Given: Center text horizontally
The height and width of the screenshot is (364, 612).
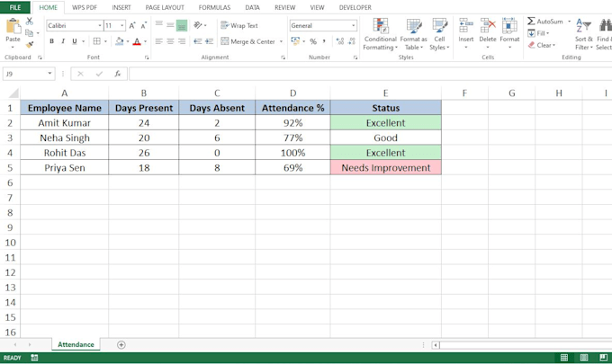Looking at the screenshot, I should pos(170,41).
